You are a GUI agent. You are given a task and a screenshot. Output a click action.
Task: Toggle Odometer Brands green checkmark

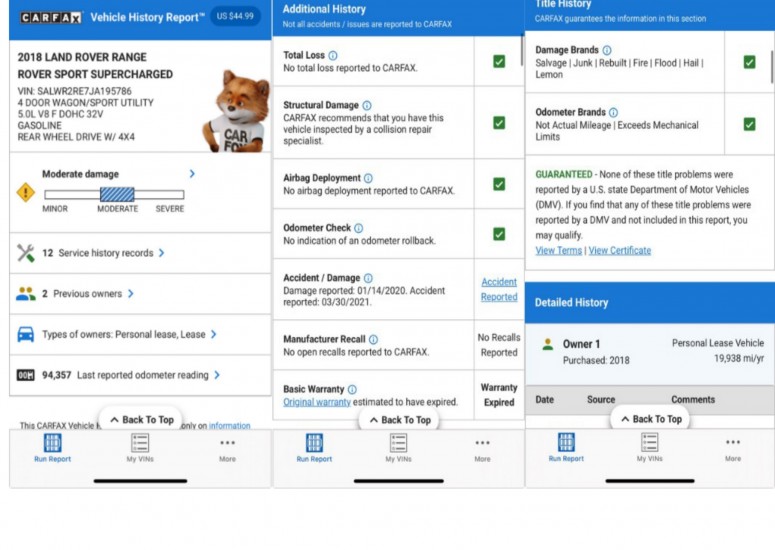point(749,124)
